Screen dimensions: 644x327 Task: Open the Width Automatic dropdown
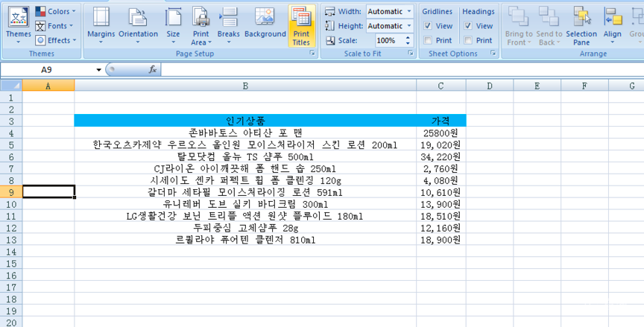pos(409,11)
